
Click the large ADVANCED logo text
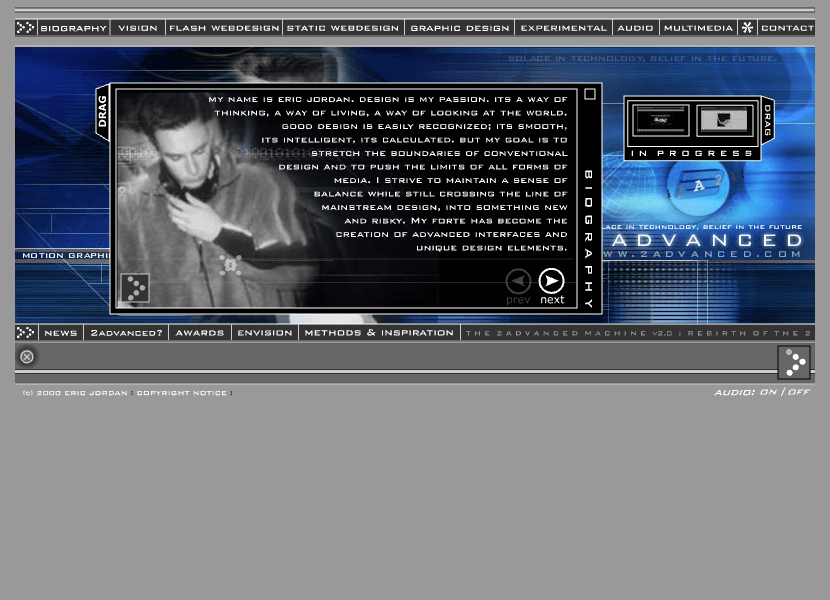(708, 240)
